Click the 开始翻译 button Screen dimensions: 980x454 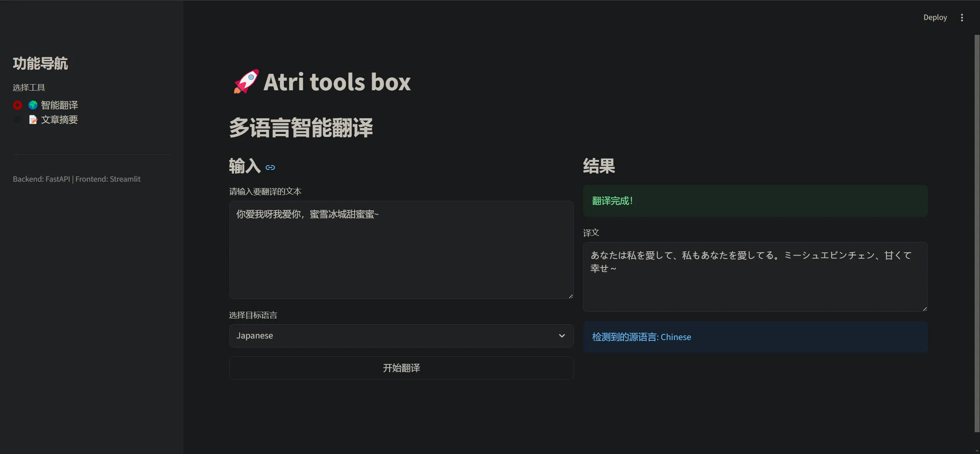click(x=401, y=368)
